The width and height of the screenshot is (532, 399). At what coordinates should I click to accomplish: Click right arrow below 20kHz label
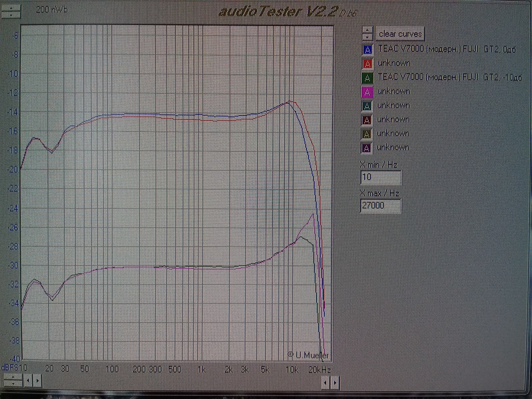point(335,383)
